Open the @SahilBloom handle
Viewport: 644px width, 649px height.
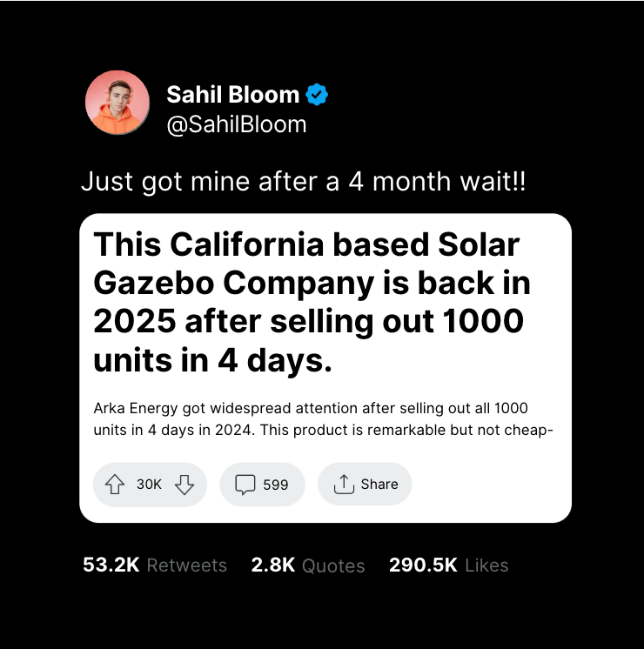237,124
